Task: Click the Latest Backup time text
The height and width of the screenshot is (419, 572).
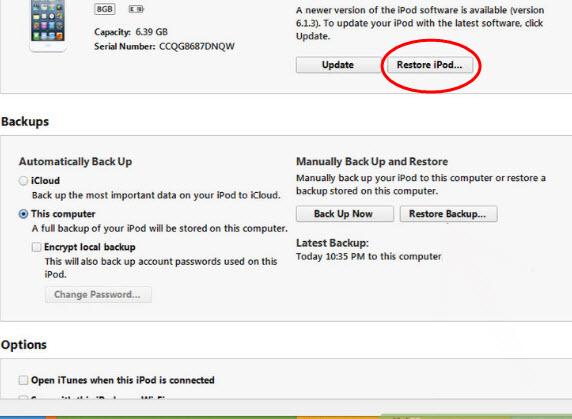Action: [x=368, y=257]
